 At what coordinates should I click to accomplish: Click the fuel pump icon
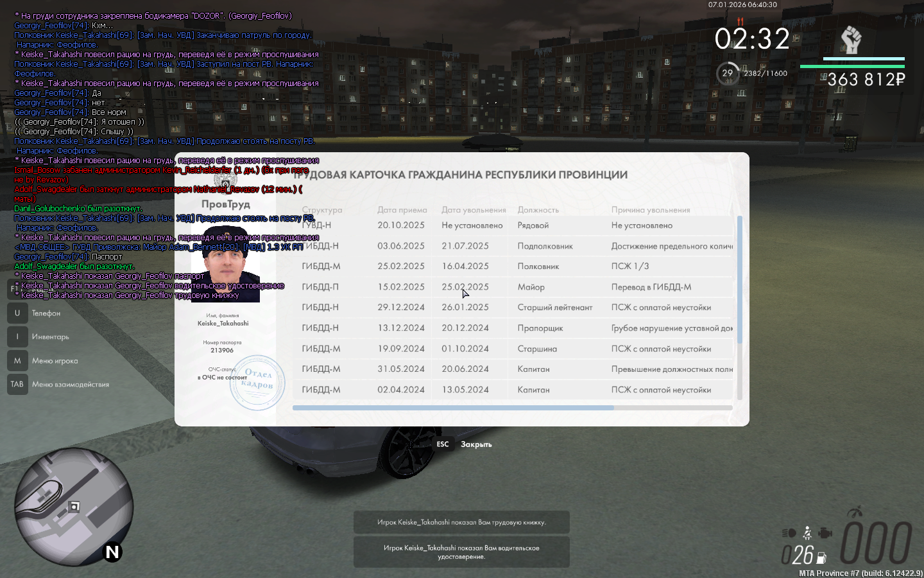tap(821, 558)
